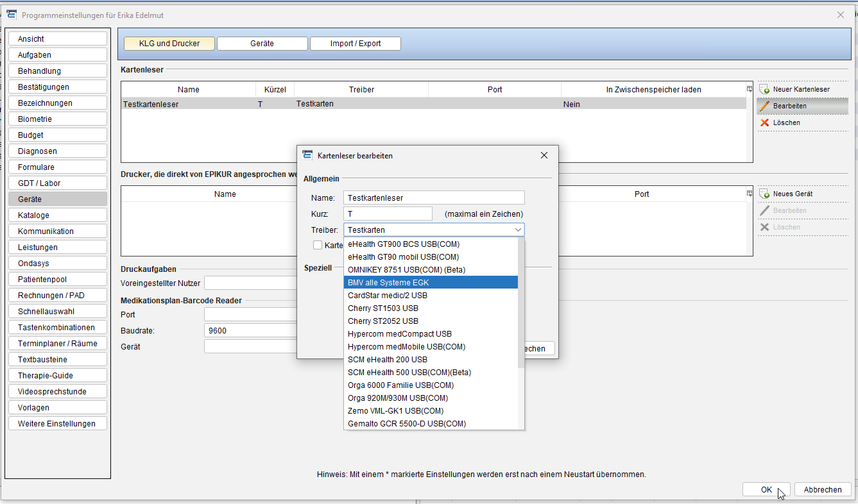
Task: Select SCM eHealth 200 USB entry
Action: pos(431,359)
